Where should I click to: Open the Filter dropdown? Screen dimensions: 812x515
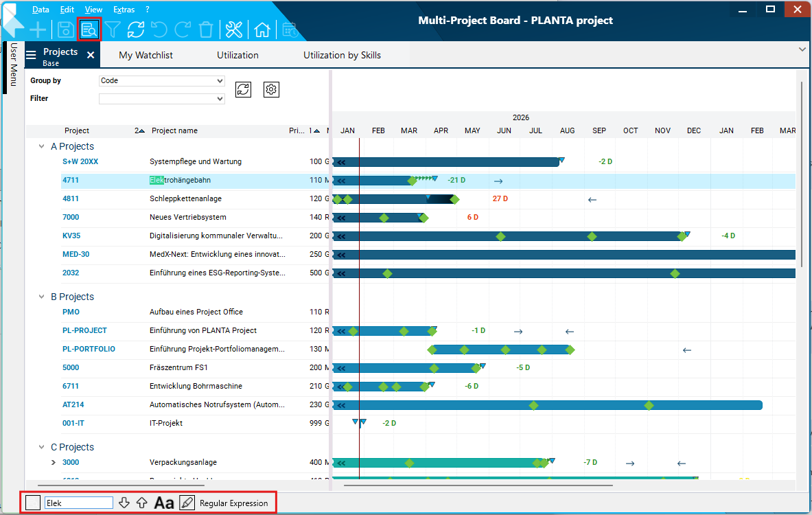162,99
